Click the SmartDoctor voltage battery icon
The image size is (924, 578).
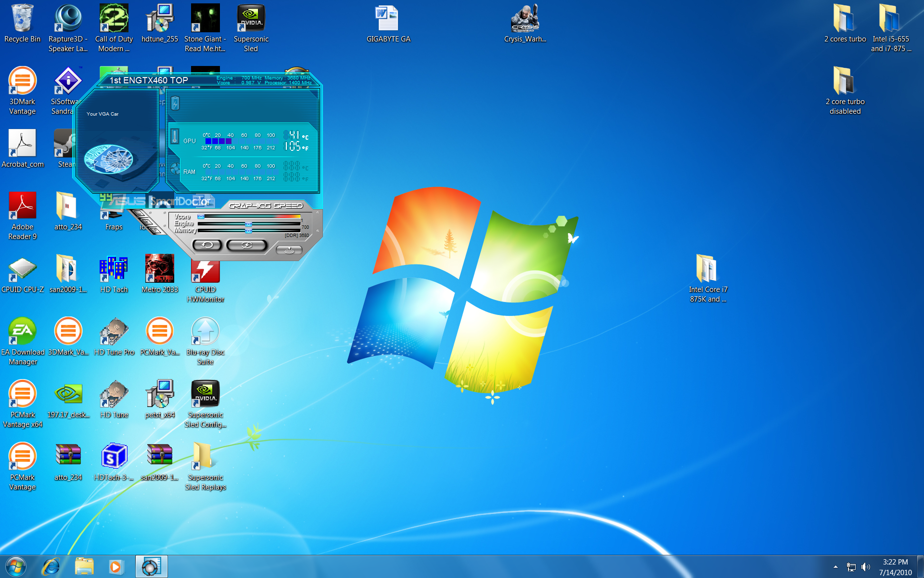click(x=175, y=103)
